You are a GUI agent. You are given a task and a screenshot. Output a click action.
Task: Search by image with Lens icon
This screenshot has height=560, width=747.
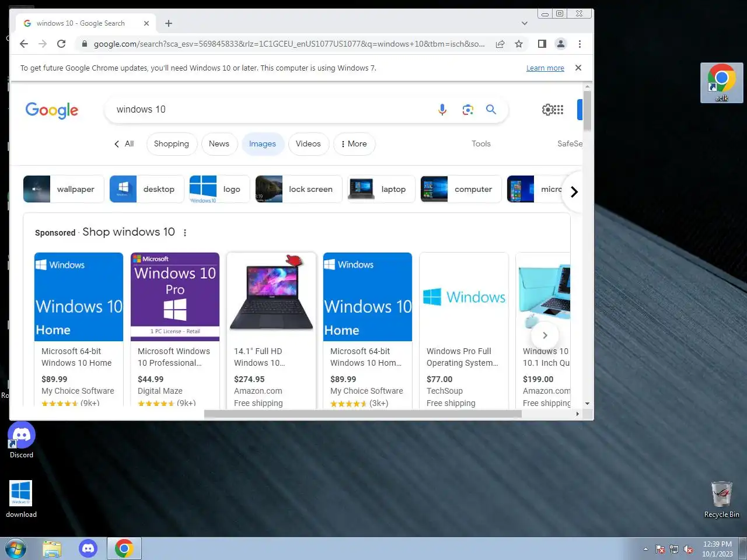click(467, 110)
